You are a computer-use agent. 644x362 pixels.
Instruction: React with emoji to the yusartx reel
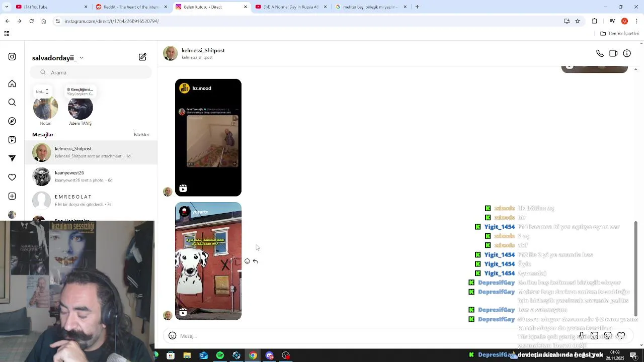247,261
